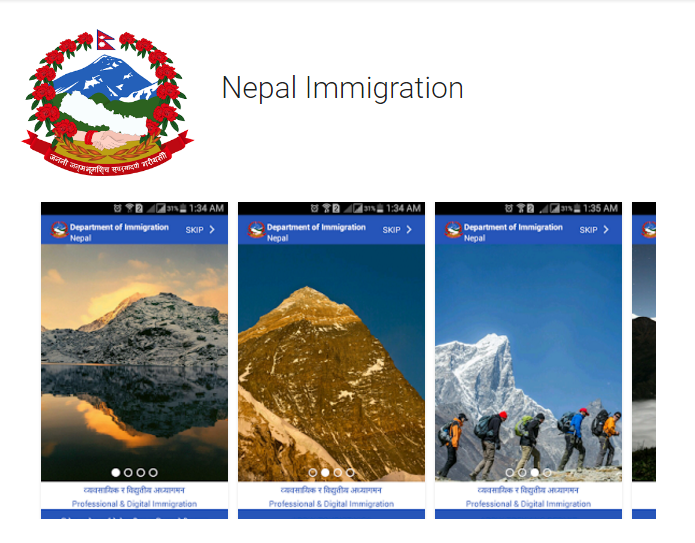Select last page dot in lake screenshot
The width and height of the screenshot is (695, 543).
pyautogui.click(x=153, y=473)
